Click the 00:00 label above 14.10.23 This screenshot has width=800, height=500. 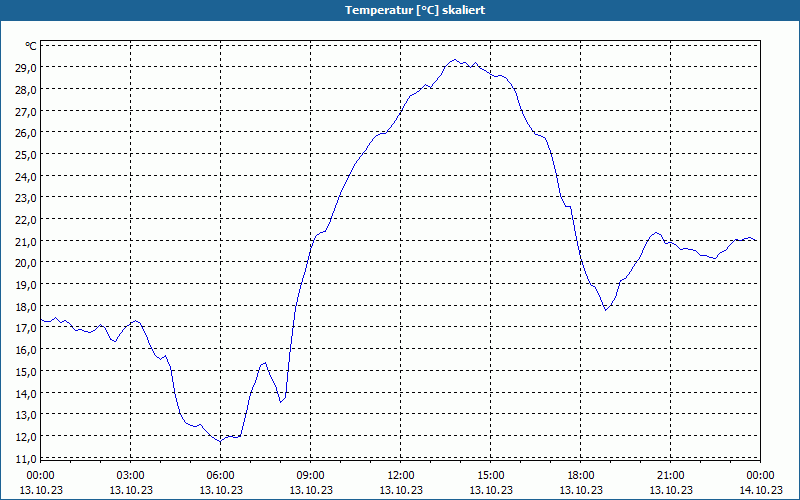[x=760, y=476]
